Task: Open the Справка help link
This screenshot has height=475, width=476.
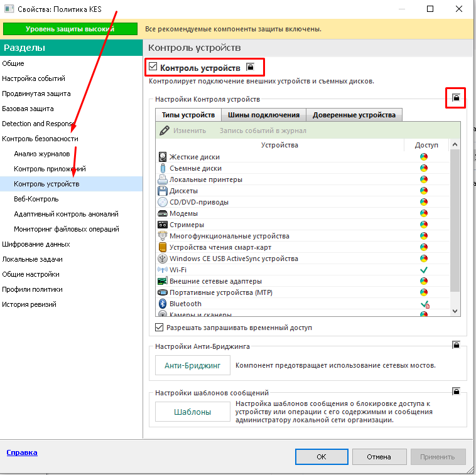Action: (x=22, y=452)
